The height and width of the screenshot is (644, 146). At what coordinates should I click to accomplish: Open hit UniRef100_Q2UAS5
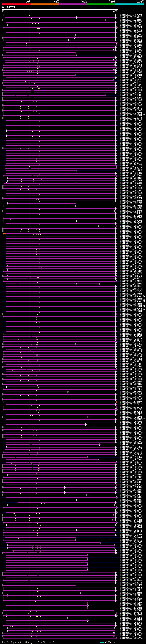click(x=131, y=30)
